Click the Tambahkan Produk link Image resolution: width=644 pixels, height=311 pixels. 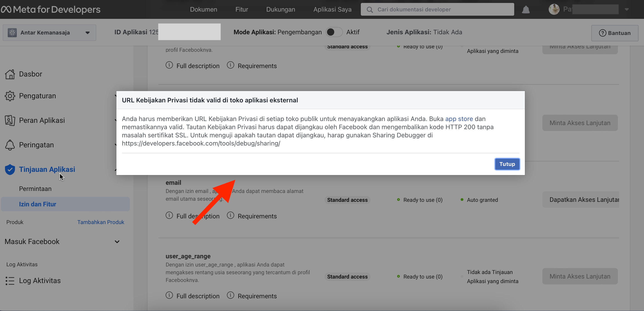click(x=101, y=222)
